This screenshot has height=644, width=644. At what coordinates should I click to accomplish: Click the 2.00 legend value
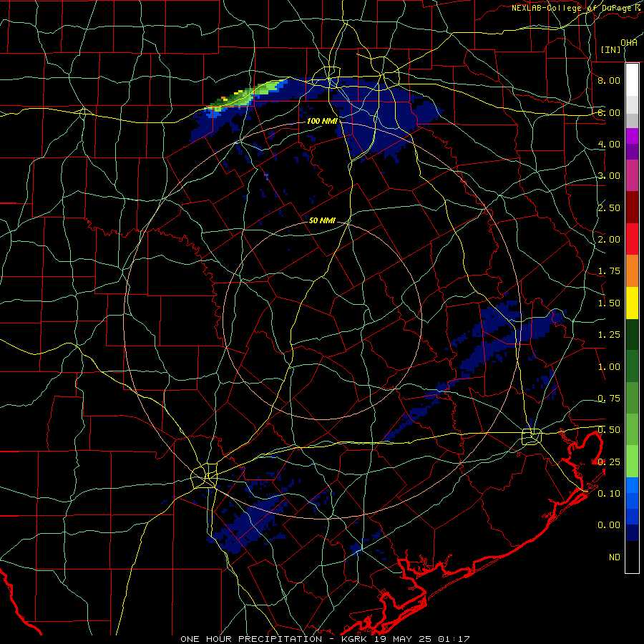pyautogui.click(x=609, y=240)
